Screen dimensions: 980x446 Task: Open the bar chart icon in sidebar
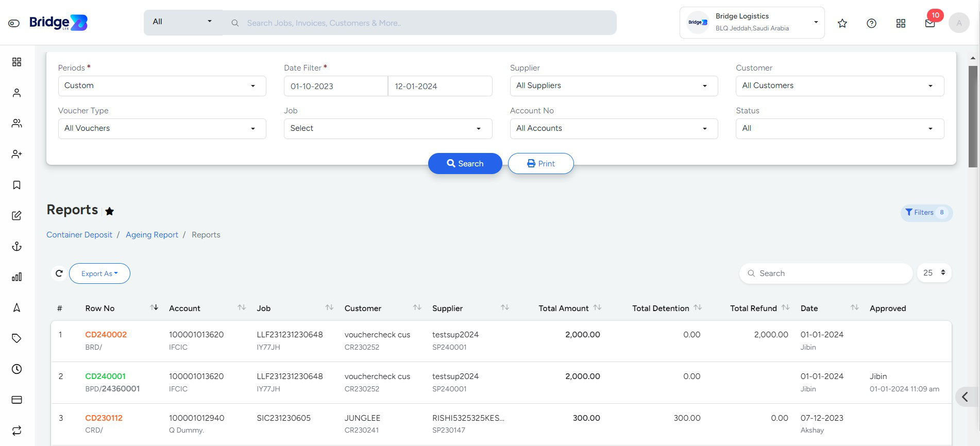click(x=17, y=277)
